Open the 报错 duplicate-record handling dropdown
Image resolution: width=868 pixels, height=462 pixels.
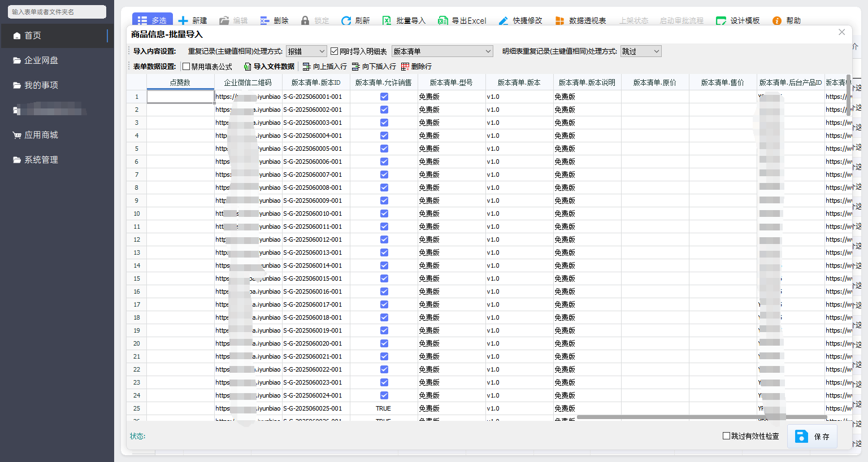306,51
